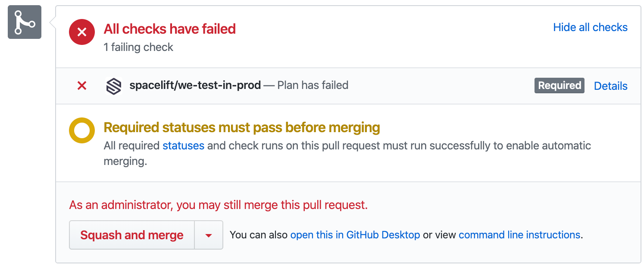Screen dimensions: 644x266
Task: Open the Details of the failed check
Action: 610,86
